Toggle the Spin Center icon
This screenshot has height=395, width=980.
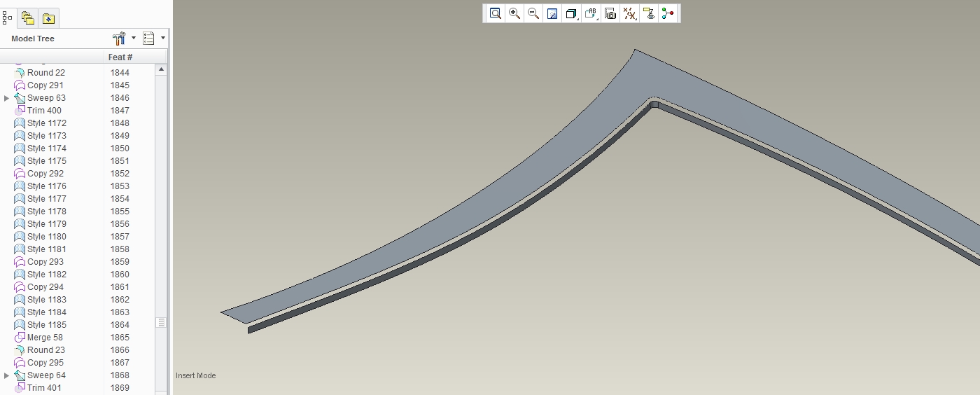click(668, 13)
